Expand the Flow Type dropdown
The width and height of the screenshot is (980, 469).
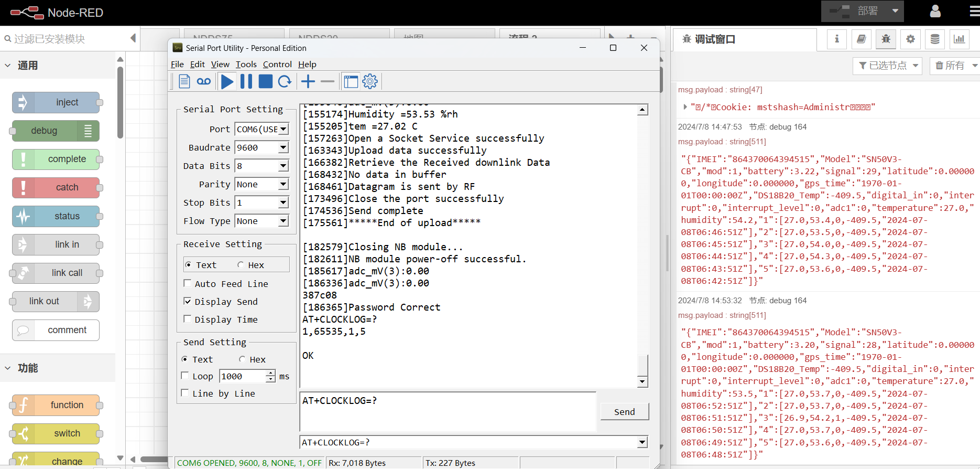(x=284, y=221)
